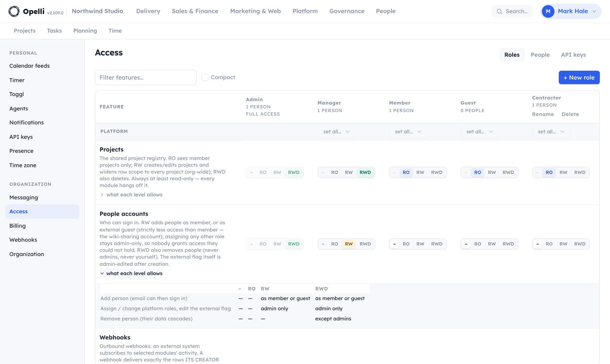Open Webhooks in the sidebar
This screenshot has height=364, width=610.
tap(42, 240)
